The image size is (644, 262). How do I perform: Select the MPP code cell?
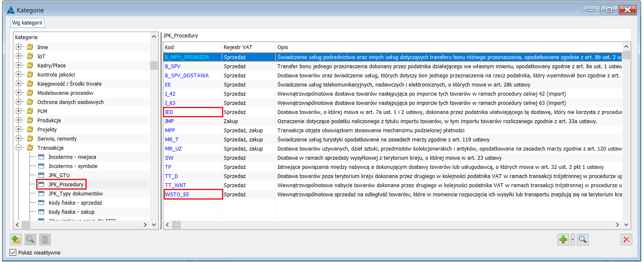click(x=192, y=130)
